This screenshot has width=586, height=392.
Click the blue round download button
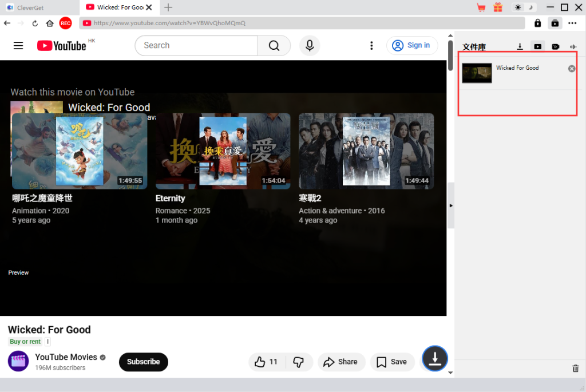(x=435, y=358)
